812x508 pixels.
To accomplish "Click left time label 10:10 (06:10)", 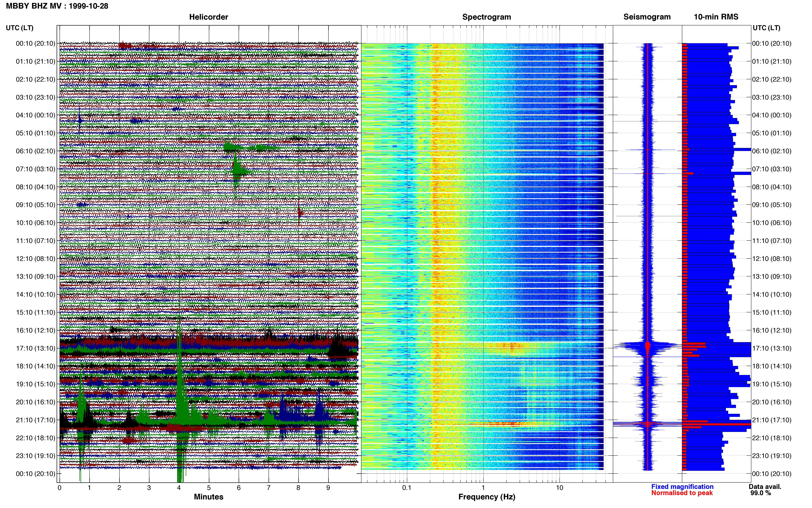I will coord(36,223).
